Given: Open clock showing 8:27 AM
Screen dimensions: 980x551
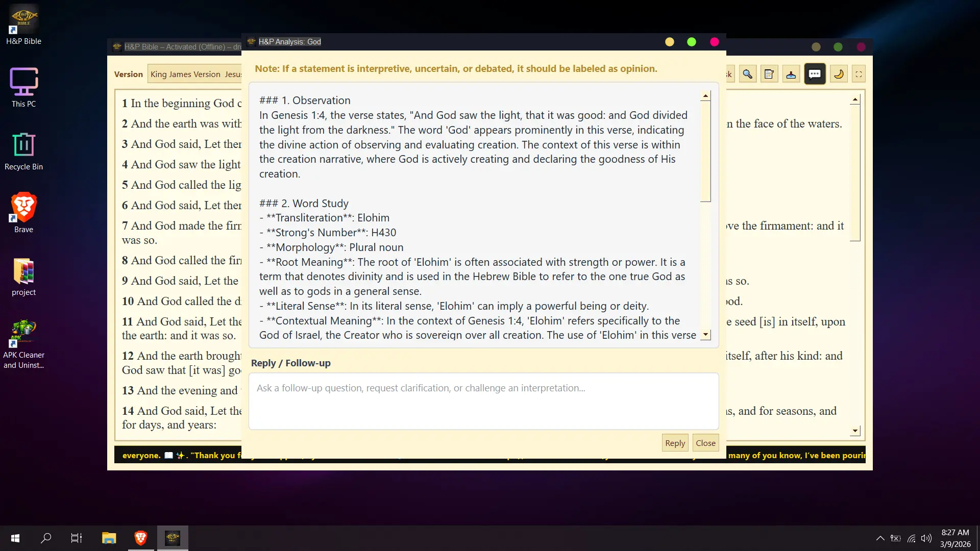Looking at the screenshot, I should point(955,538).
